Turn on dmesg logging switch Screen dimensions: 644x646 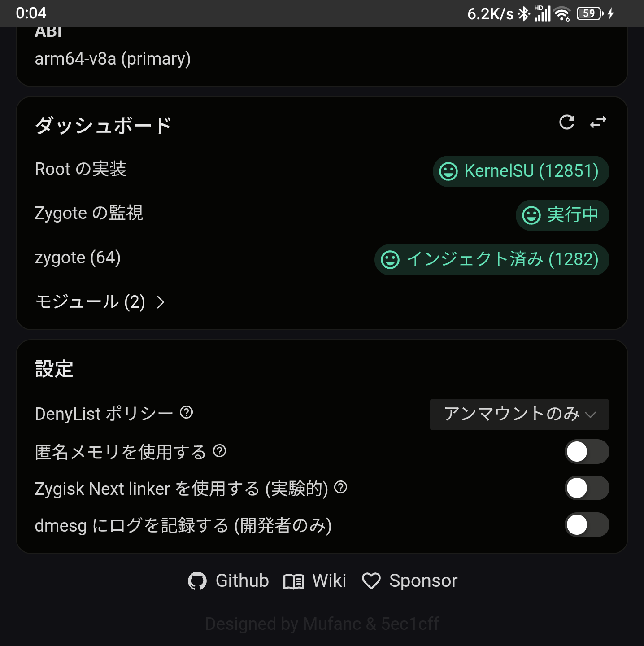586,525
